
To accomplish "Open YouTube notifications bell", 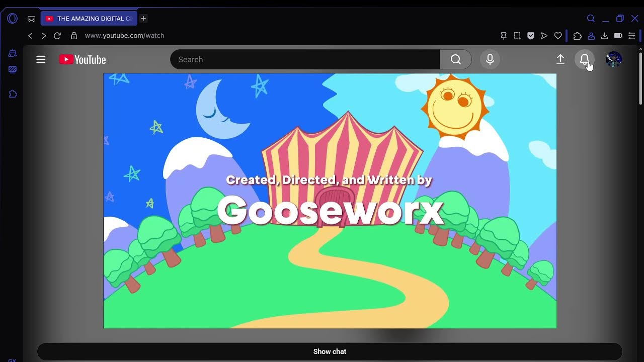I will (585, 59).
